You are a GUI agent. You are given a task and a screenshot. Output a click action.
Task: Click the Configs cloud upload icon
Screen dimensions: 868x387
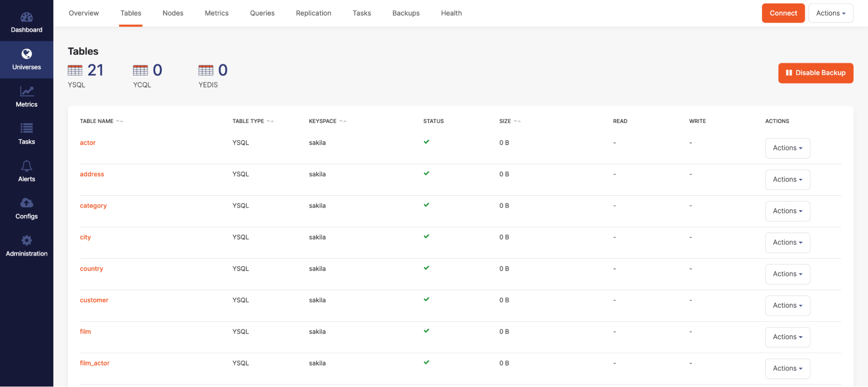coord(26,203)
